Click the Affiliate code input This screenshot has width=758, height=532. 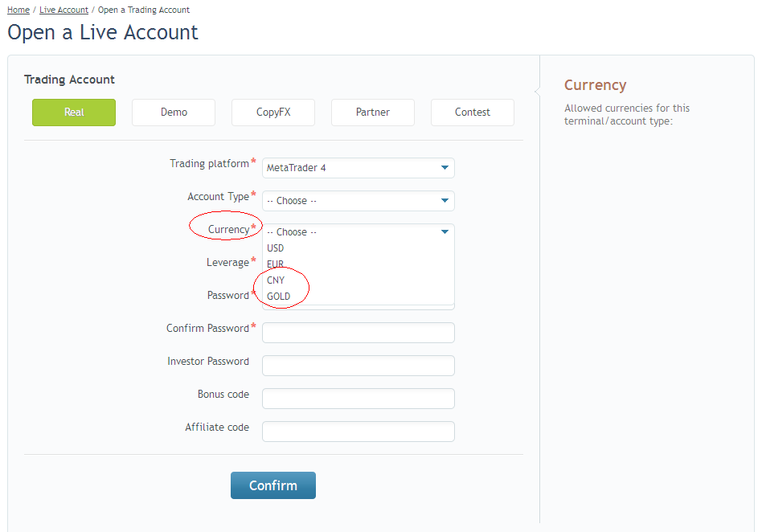[x=358, y=432]
